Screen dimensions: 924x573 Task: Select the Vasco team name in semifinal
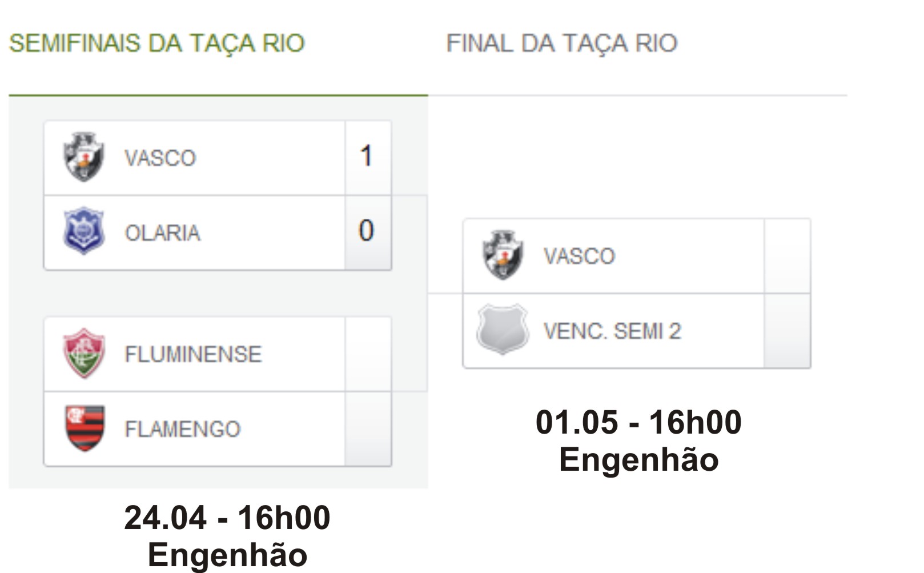(160, 158)
